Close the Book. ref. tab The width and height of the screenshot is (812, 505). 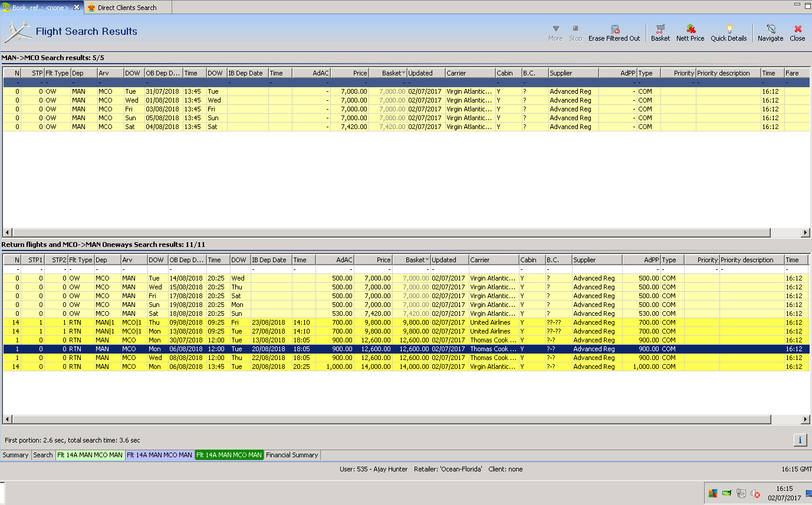click(77, 7)
